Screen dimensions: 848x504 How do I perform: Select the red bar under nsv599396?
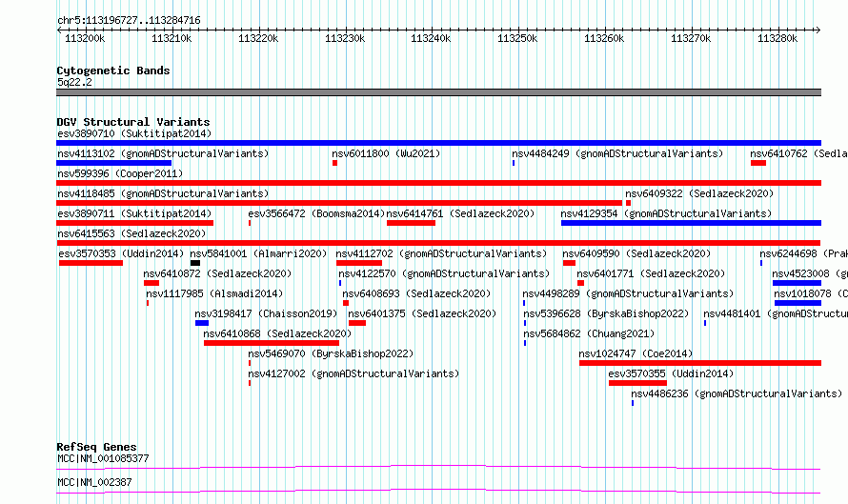click(x=438, y=183)
